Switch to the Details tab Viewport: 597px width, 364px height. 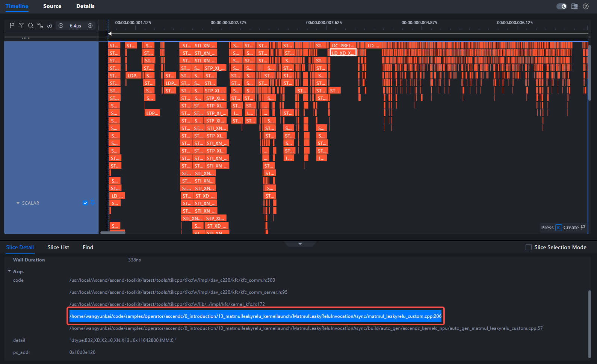[85, 6]
